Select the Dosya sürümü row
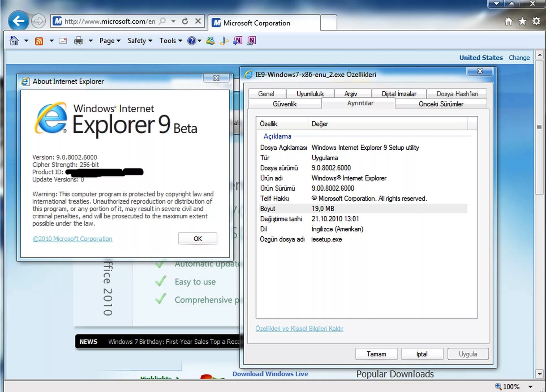 pyautogui.click(x=363, y=168)
